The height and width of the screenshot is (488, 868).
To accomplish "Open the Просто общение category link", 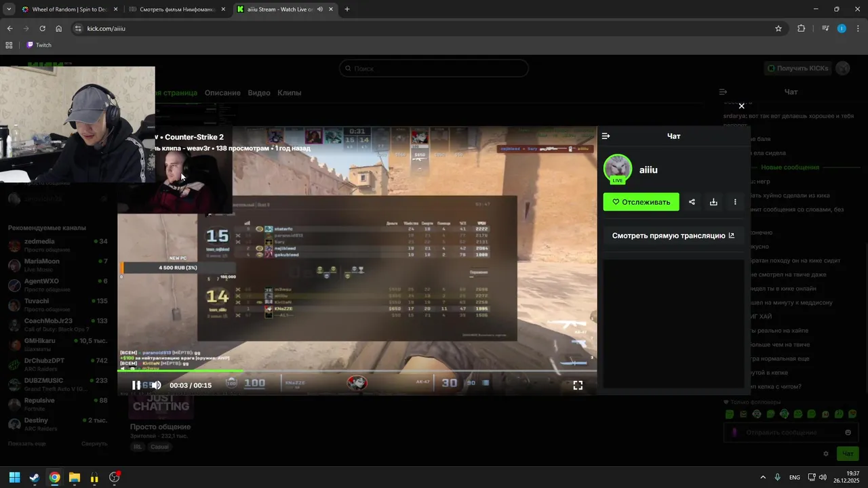I will pyautogui.click(x=160, y=427).
